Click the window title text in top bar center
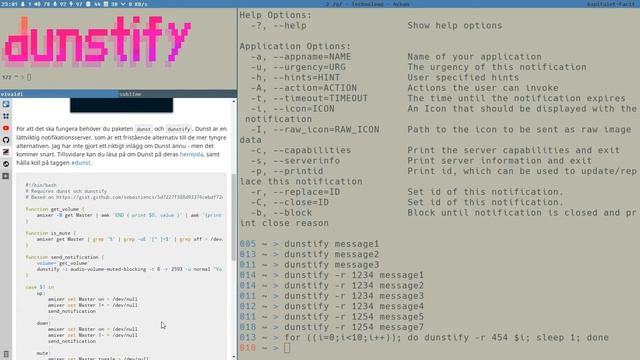The image size is (640, 360). pyautogui.click(x=367, y=4)
